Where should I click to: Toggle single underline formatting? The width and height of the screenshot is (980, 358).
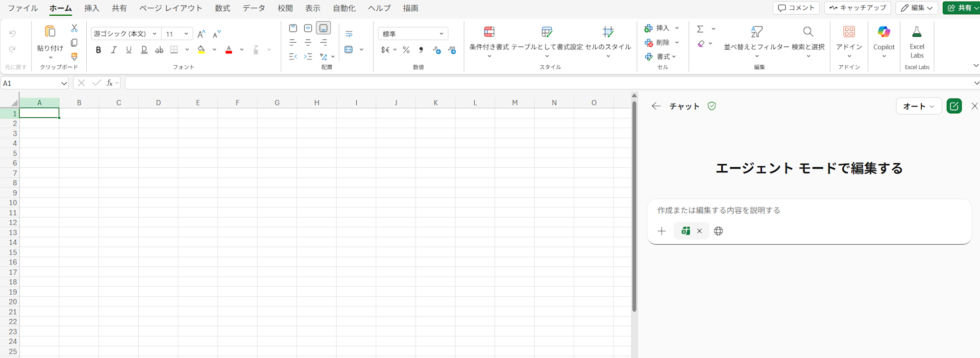(x=129, y=50)
